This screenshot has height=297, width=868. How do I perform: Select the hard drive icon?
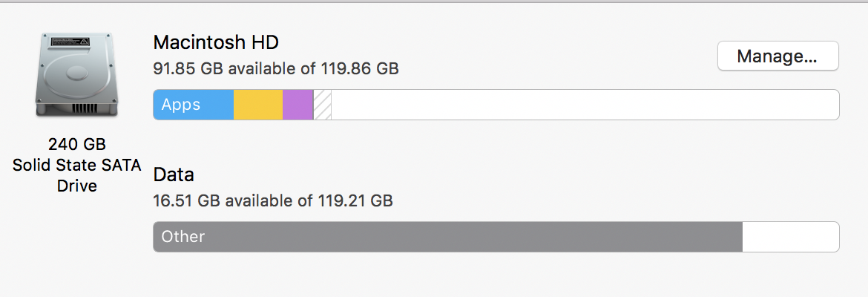pos(77,74)
